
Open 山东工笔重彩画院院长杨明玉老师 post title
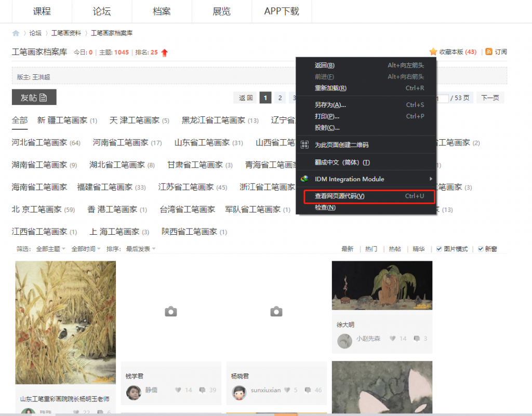(64, 399)
